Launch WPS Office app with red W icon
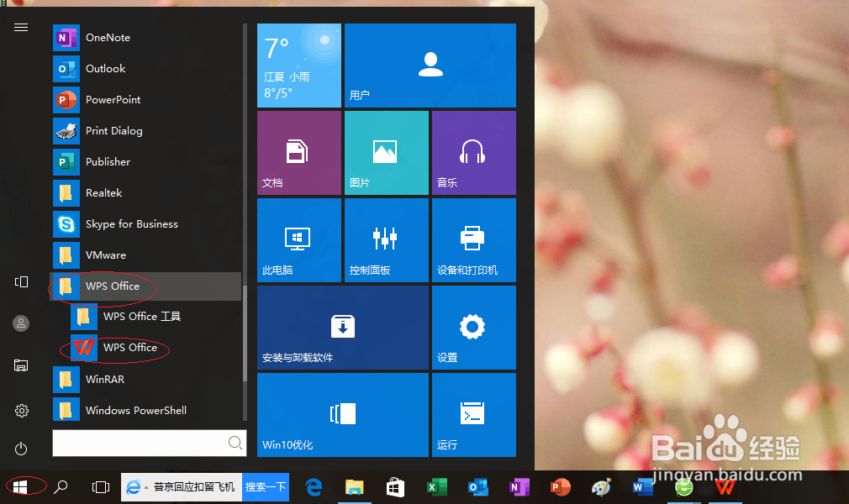Image resolution: width=849 pixels, height=504 pixels. [x=156, y=348]
